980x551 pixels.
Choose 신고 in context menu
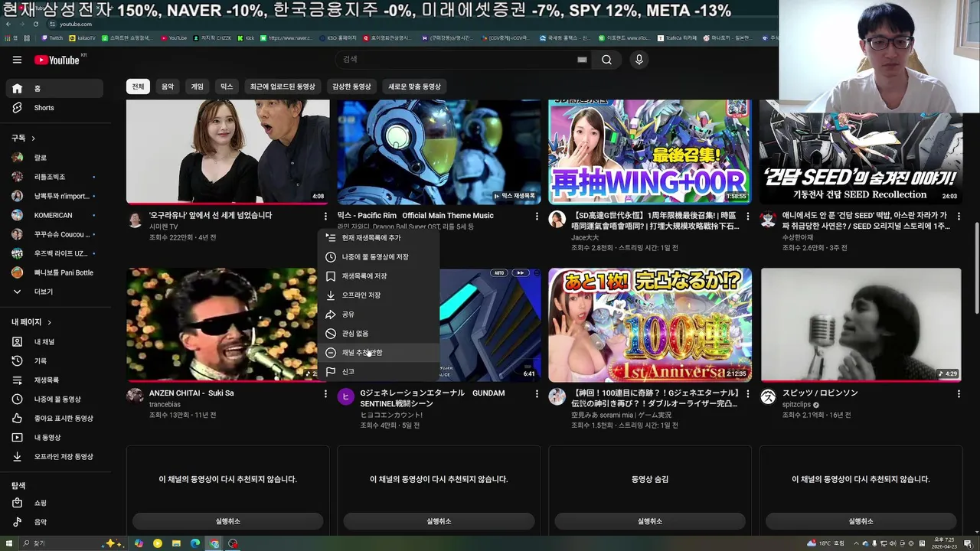coord(379,372)
